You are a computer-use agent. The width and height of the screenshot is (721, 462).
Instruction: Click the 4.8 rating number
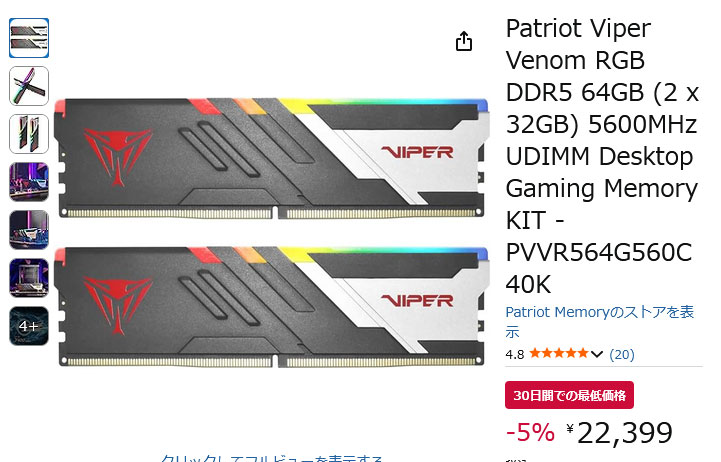515,354
